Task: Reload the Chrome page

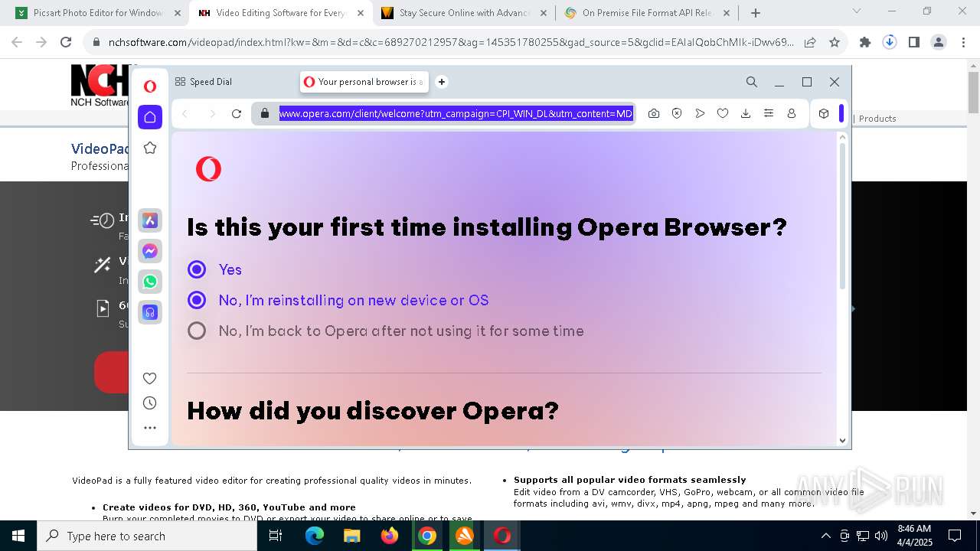Action: point(66,43)
